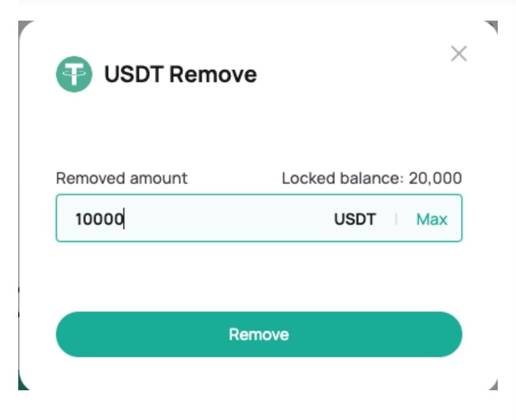Screen dimensions: 516x420
Task: Click the 'USDT Remove' dialog title text
Action: (180, 74)
